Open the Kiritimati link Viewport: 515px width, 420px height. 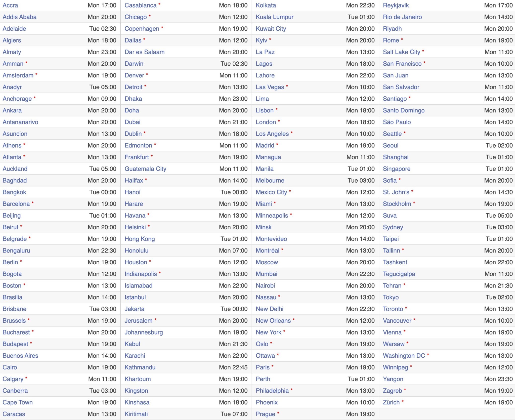136,414
